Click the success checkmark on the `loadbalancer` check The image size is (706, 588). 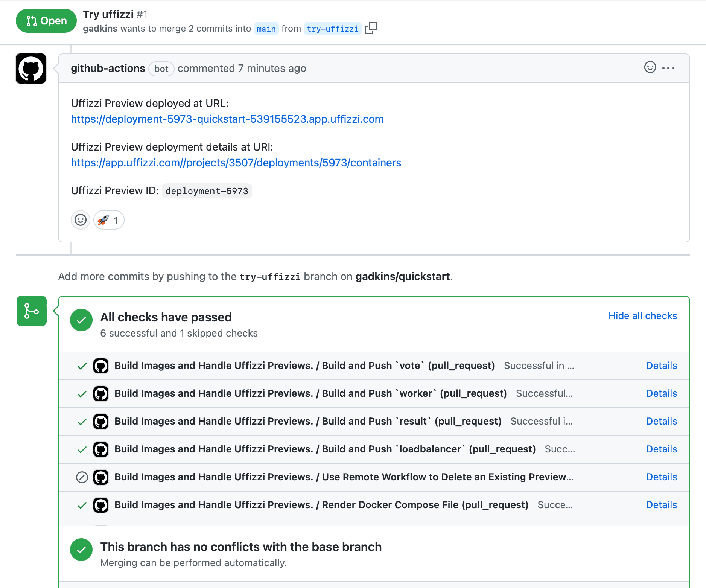pos(82,449)
